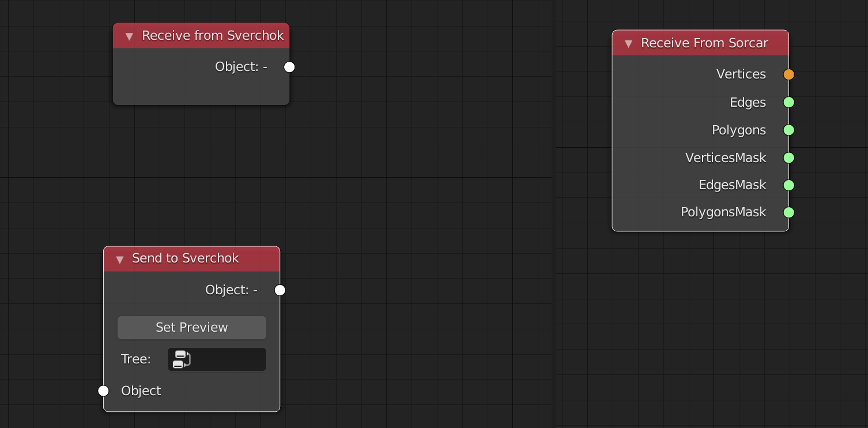868x428 pixels.
Task: Collapse the Send to Sverchok node
Action: point(119,259)
